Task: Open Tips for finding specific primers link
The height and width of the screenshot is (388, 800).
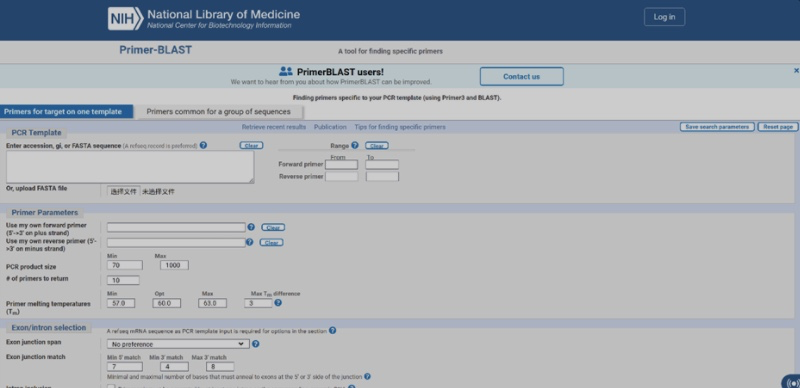Action: coord(400,127)
